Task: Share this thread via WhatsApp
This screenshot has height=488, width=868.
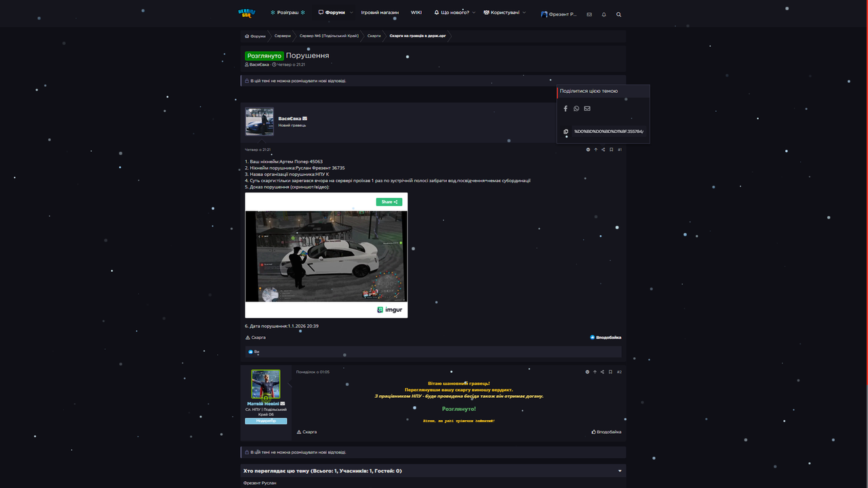Action: pos(576,108)
